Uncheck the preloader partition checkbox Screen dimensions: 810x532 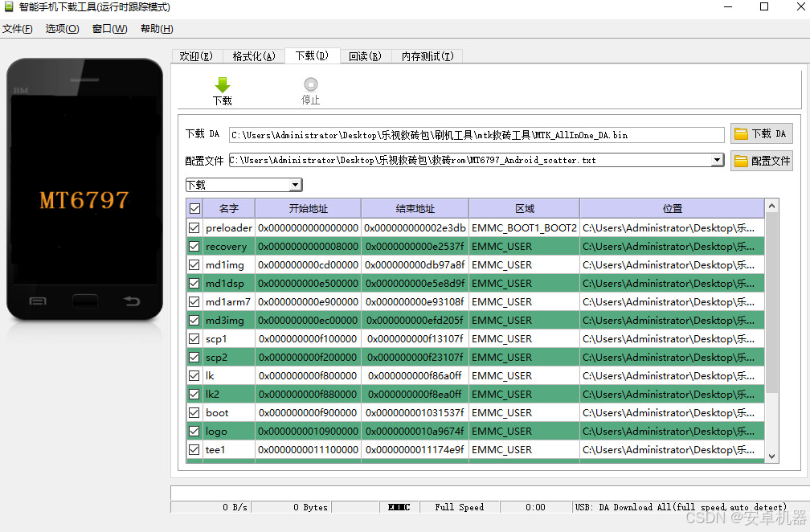click(194, 227)
